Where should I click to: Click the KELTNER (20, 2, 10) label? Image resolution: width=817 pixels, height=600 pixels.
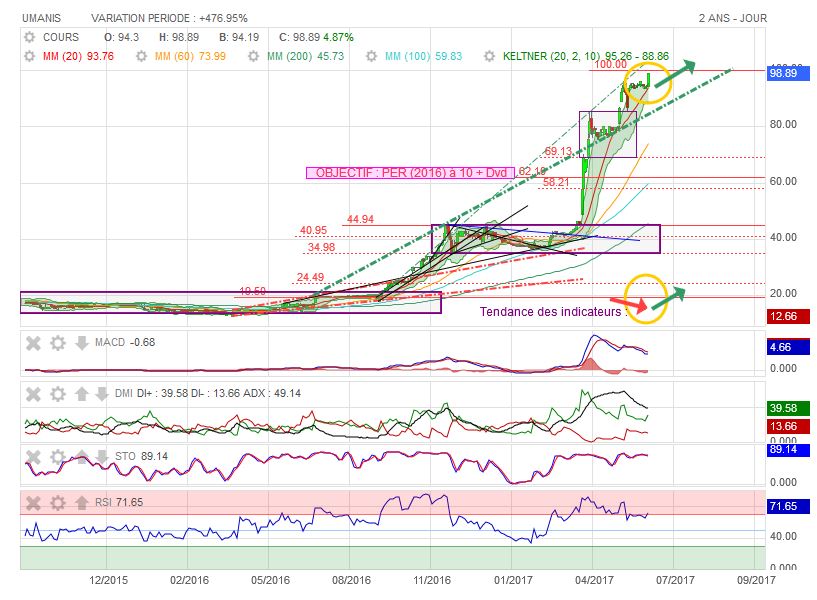pos(586,56)
